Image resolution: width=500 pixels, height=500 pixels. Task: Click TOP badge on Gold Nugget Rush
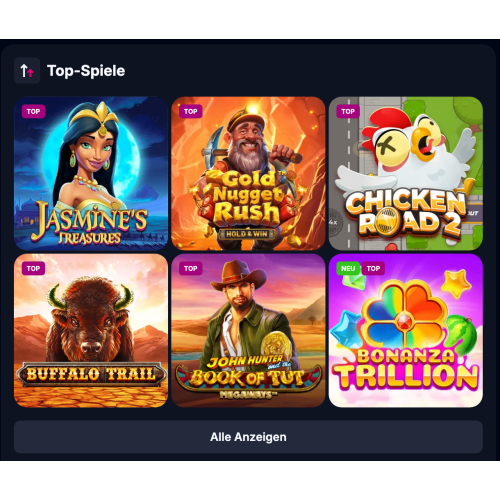191,111
